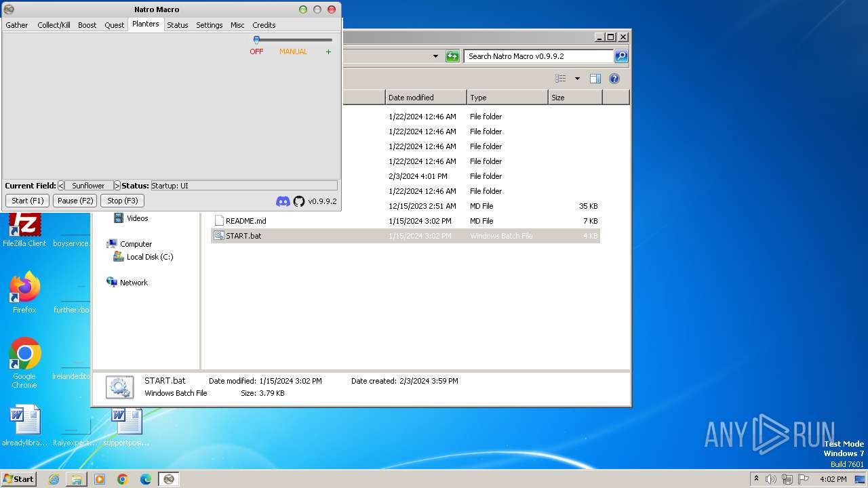Click the green plus slider label
Image resolution: width=868 pixels, height=488 pixels.
329,52
